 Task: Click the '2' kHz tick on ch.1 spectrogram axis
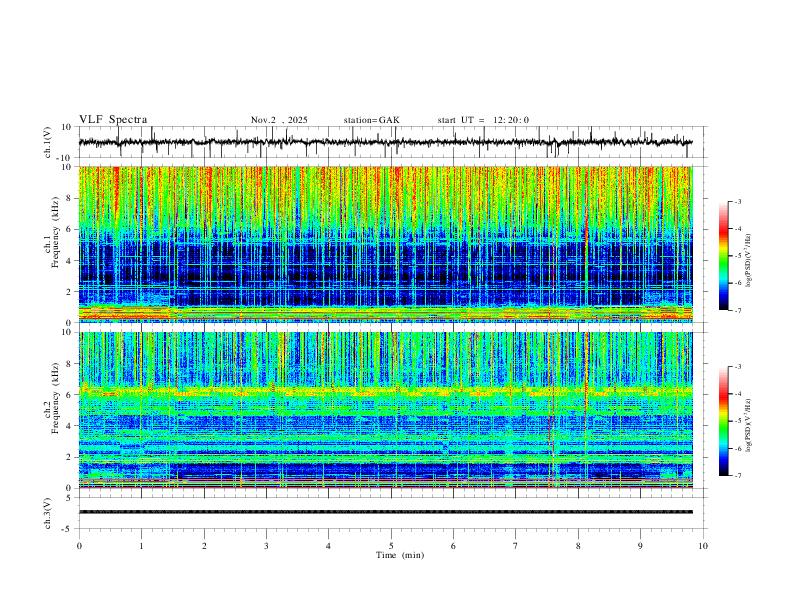click(x=70, y=292)
